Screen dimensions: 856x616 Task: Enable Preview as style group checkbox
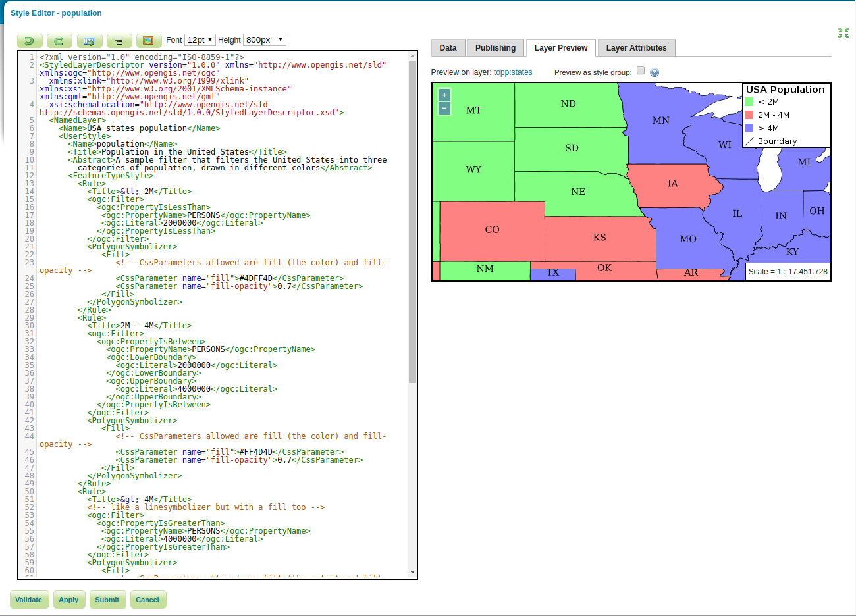pyautogui.click(x=641, y=71)
